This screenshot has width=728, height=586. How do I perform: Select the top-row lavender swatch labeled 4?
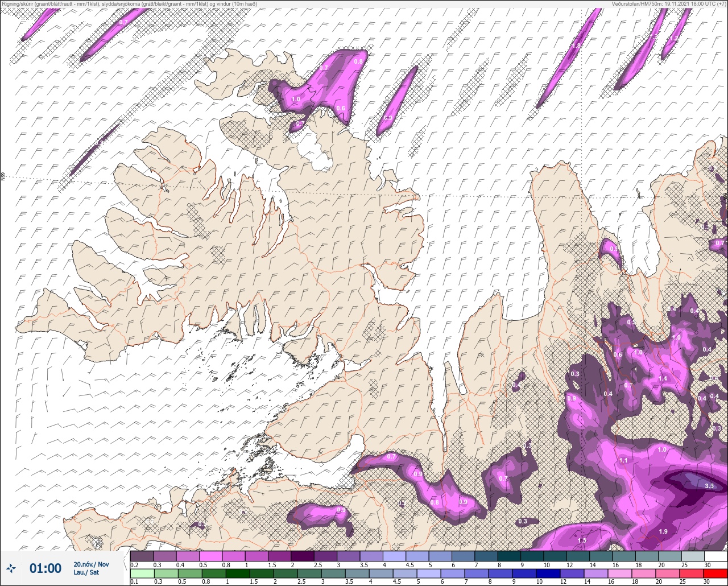point(394,556)
